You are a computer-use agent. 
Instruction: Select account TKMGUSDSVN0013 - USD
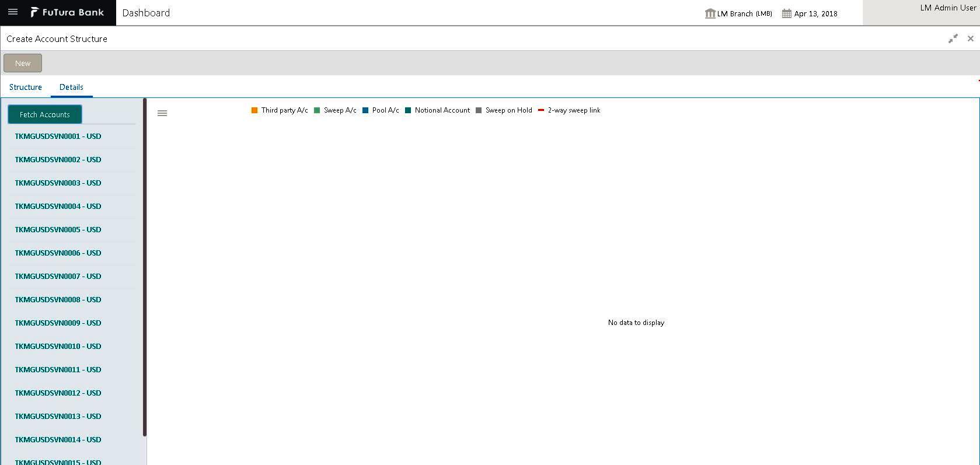[x=58, y=417]
